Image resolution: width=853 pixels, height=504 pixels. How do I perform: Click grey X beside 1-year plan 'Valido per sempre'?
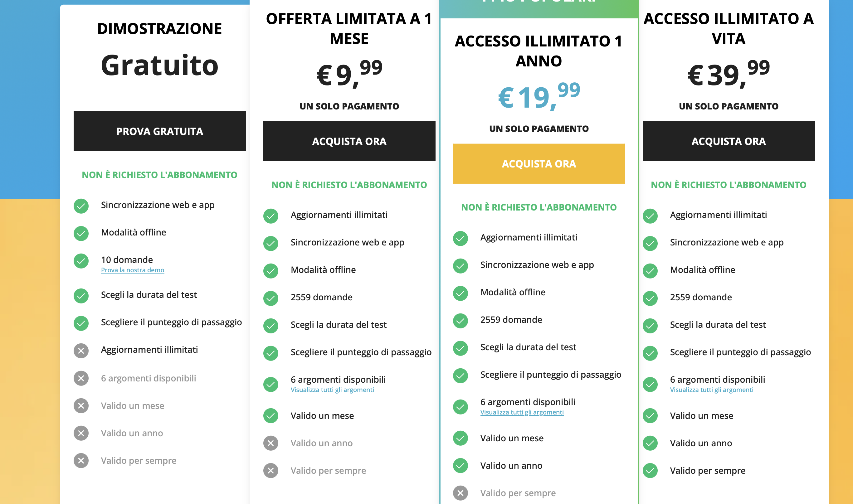point(460,493)
